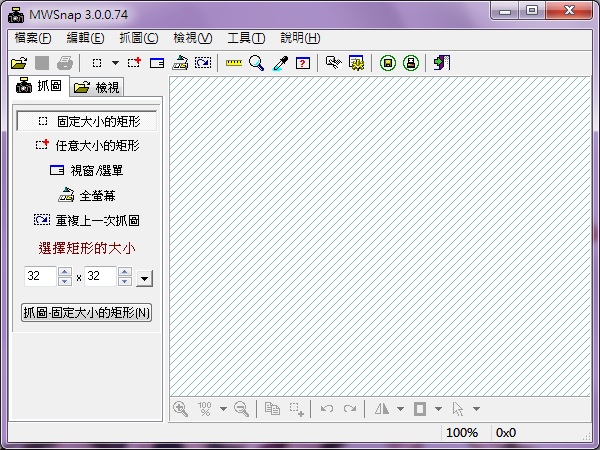Click the print icon in toolbar
600x450 pixels.
[x=65, y=63]
